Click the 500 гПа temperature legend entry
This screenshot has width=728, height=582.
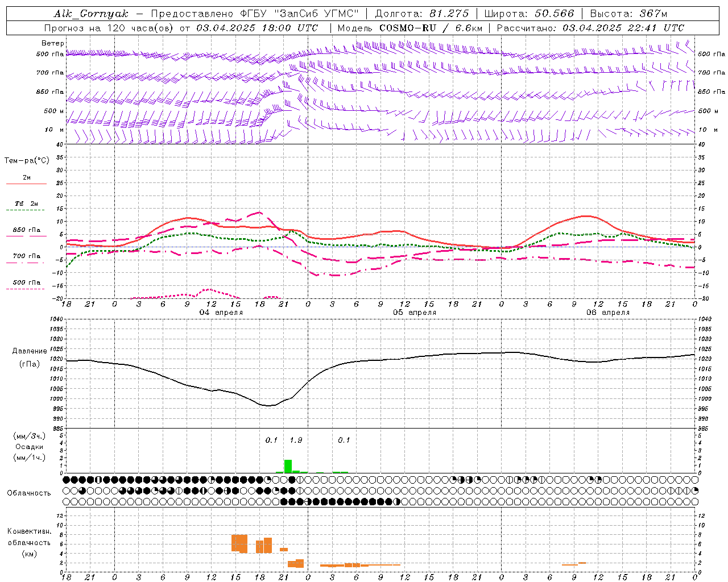pyautogui.click(x=26, y=282)
